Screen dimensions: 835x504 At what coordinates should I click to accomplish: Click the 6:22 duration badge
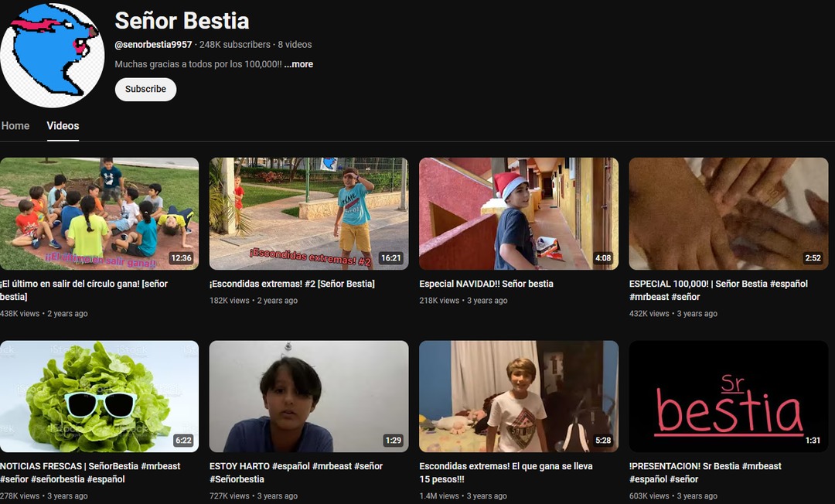pos(183,441)
